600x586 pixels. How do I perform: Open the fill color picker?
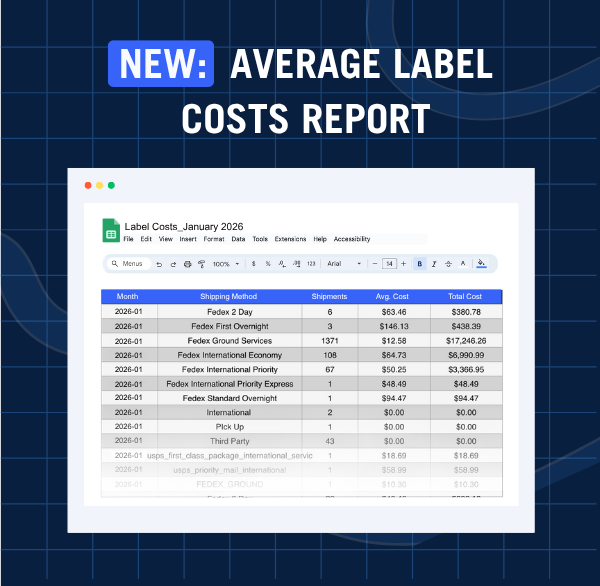tap(481, 264)
